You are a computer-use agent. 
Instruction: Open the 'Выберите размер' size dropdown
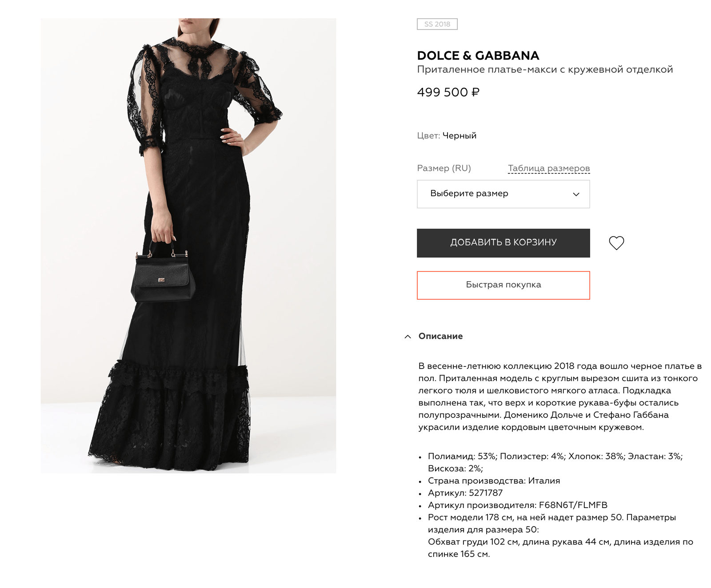click(x=503, y=194)
